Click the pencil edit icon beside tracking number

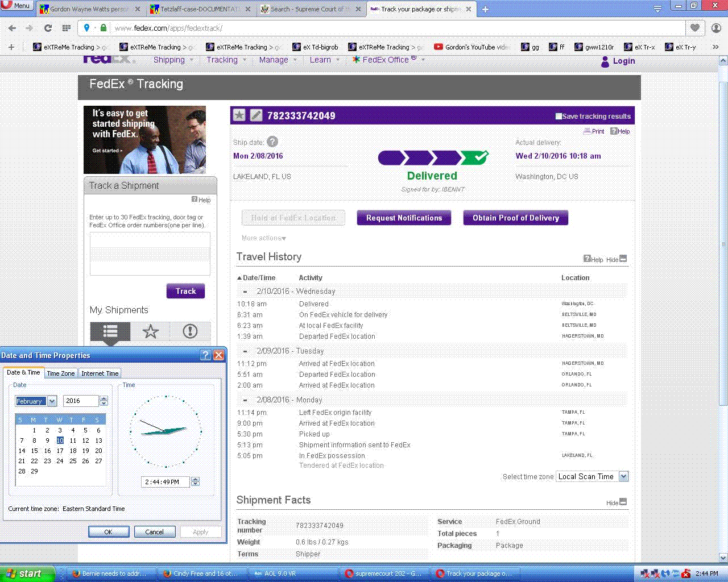[x=256, y=115]
